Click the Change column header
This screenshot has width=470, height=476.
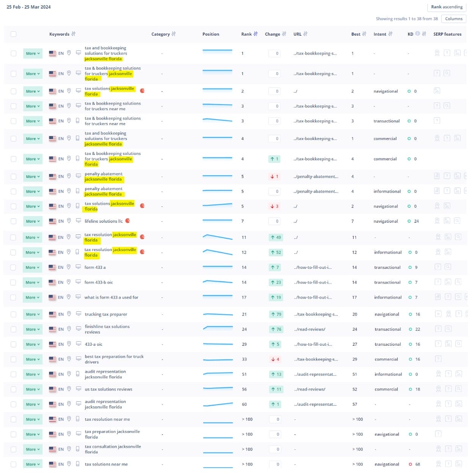coord(272,34)
